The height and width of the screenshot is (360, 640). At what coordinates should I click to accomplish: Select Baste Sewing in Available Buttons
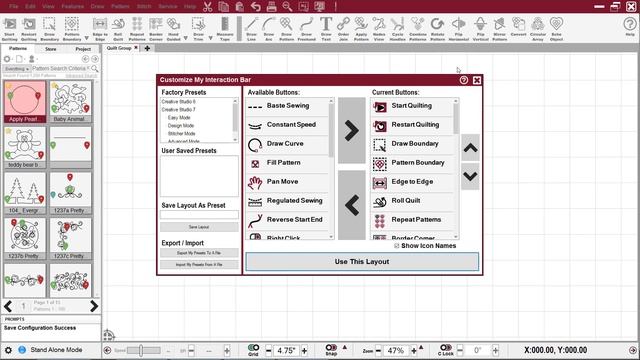(287, 106)
